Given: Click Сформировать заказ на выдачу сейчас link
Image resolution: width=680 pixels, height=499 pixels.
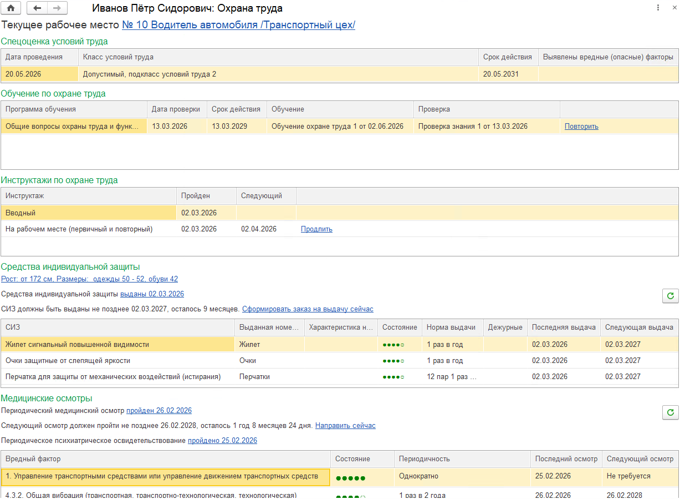Looking at the screenshot, I should coord(307,309).
